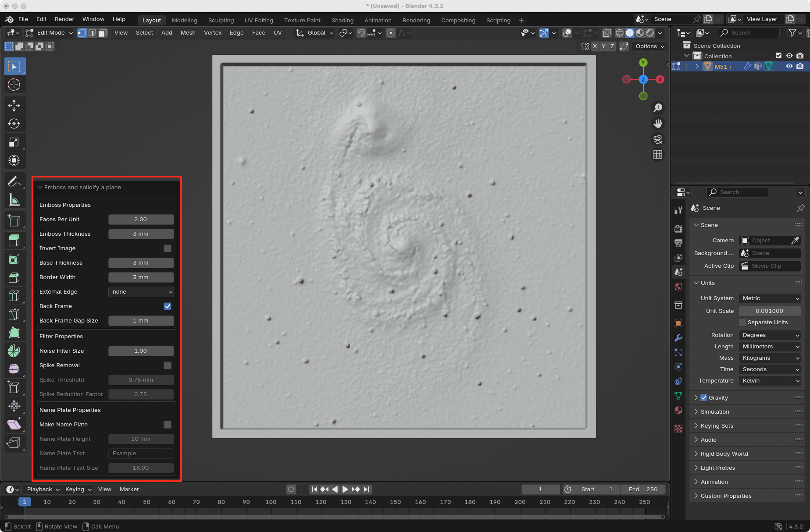Open Material properties tab
The width and height of the screenshot is (810, 532).
pos(678,410)
